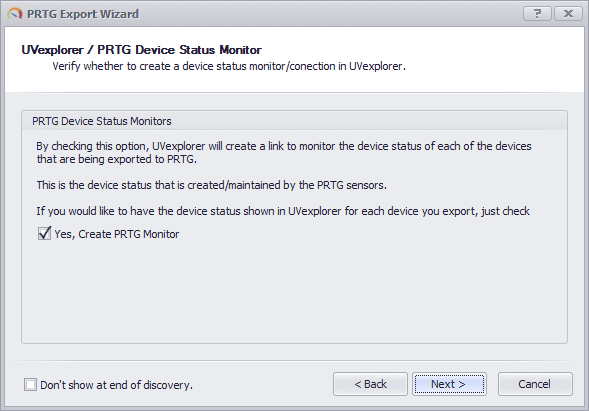
Task: Click the UVexplorer / PRTG Device Status Monitor heading
Action: point(142,50)
